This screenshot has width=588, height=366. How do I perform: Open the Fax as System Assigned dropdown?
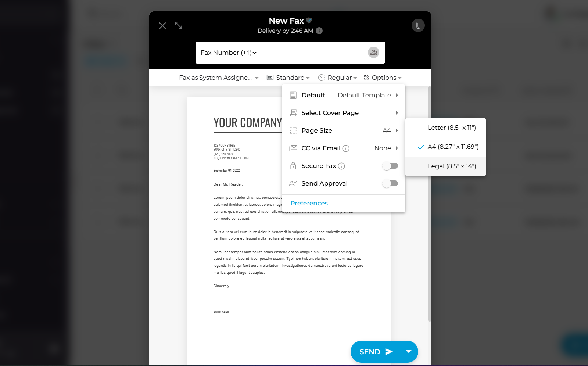(219, 78)
